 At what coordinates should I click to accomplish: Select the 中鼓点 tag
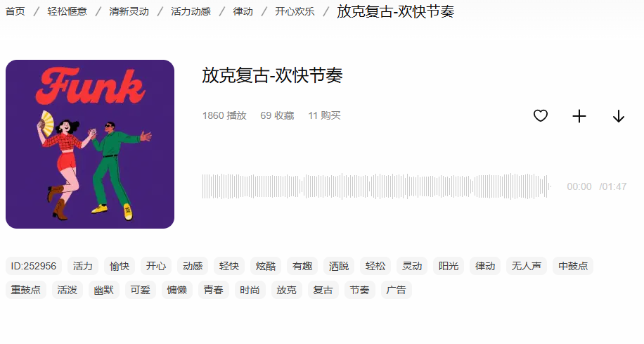tap(572, 266)
